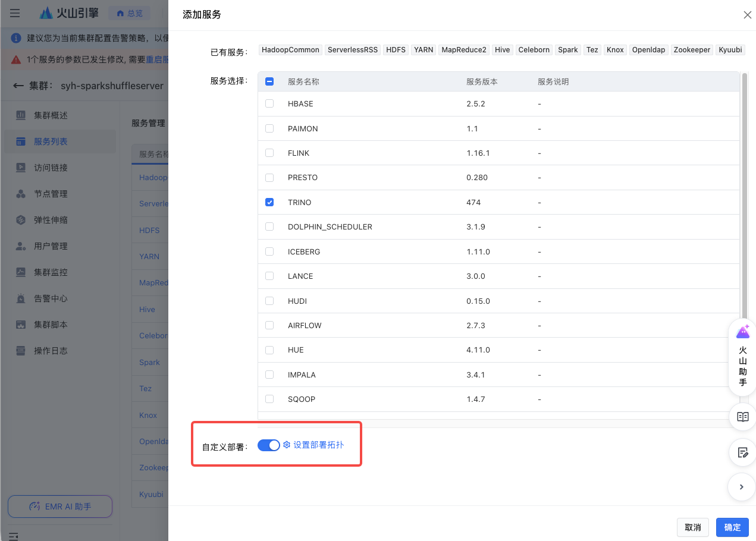
Task: Check the HUDI service checkbox
Action: (x=269, y=301)
